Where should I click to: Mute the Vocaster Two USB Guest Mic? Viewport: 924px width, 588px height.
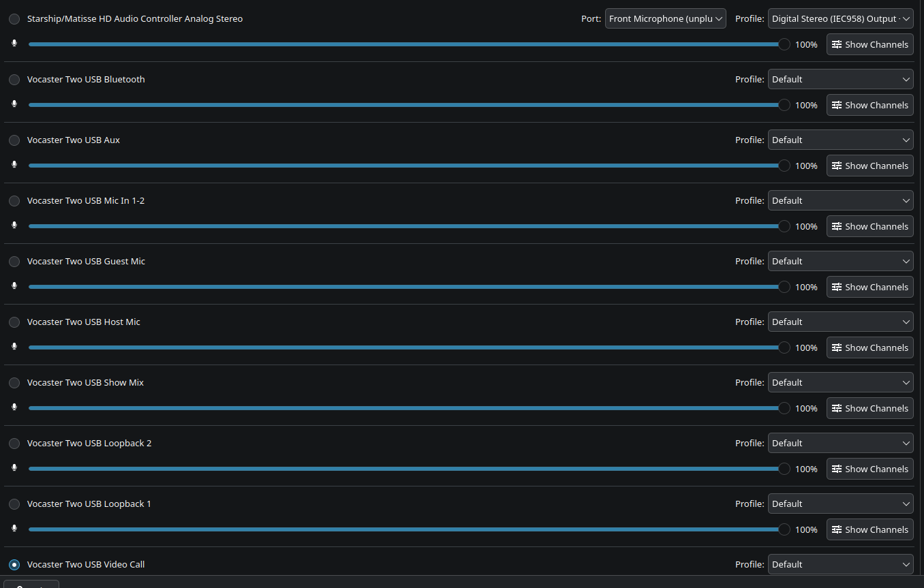pyautogui.click(x=14, y=285)
